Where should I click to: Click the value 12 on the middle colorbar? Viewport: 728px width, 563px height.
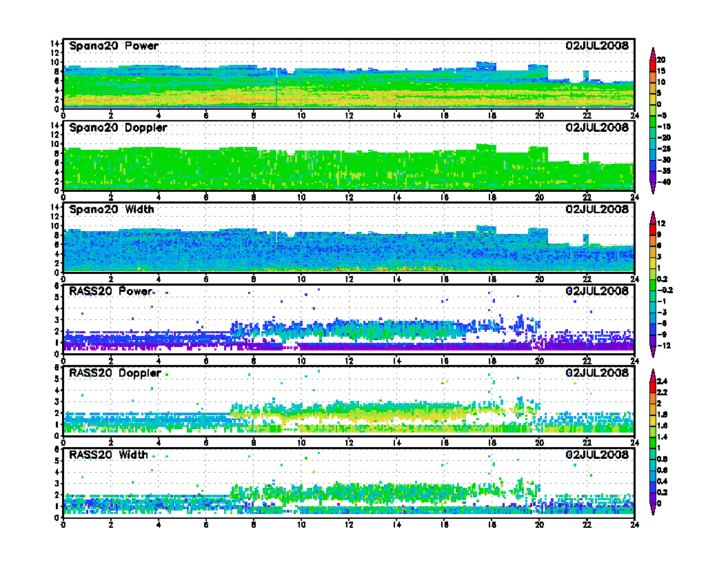coord(662,224)
